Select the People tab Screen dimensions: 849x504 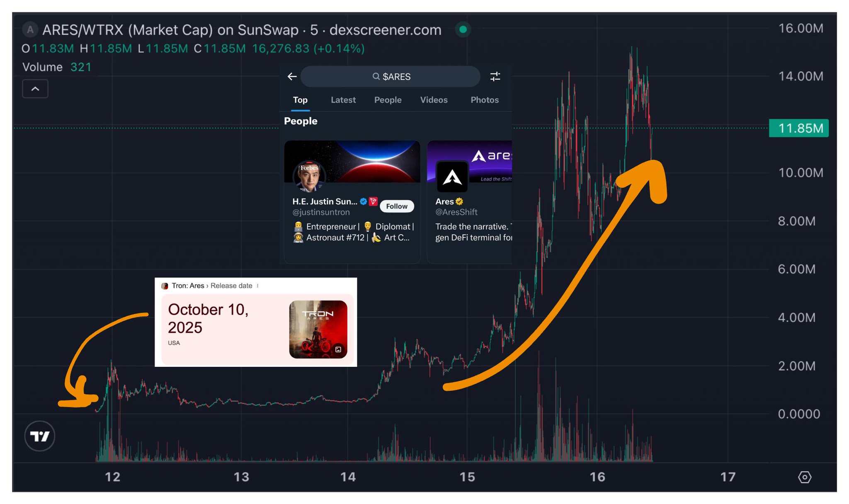coord(388,100)
